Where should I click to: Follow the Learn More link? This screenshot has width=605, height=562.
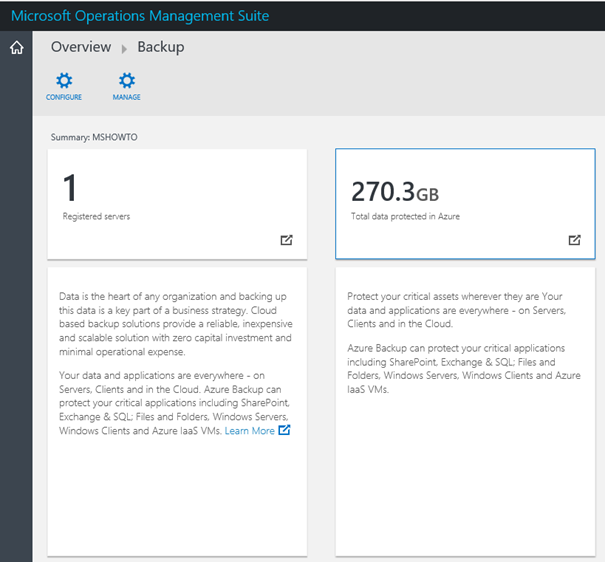click(x=249, y=430)
